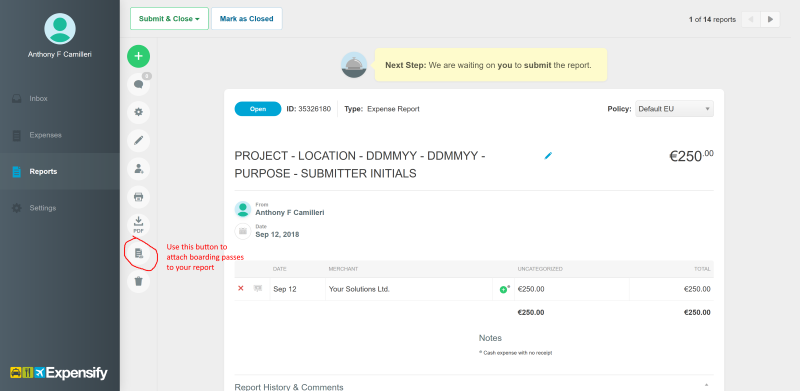800x391 pixels.
Task: Click the blue pencil next to report title
Action: [548, 156]
